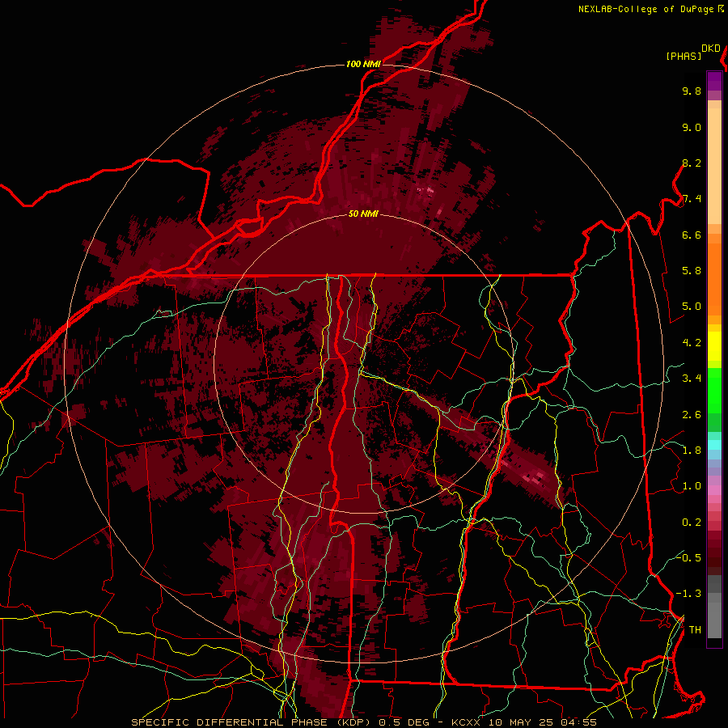Click the 5.0 scale value
This screenshot has height=728, width=728.
pyautogui.click(x=692, y=307)
